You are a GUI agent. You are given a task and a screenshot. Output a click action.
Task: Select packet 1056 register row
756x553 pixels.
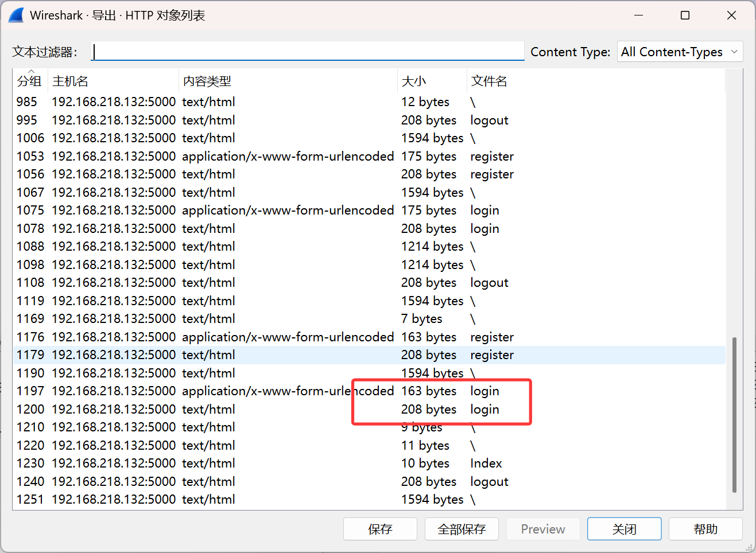tap(369, 174)
